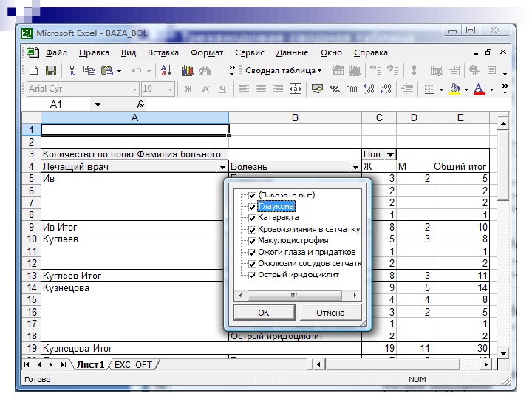Image resolution: width=532 pixels, height=399 pixels.
Task: Open the paste options dropdown arrow
Action: tap(119, 71)
